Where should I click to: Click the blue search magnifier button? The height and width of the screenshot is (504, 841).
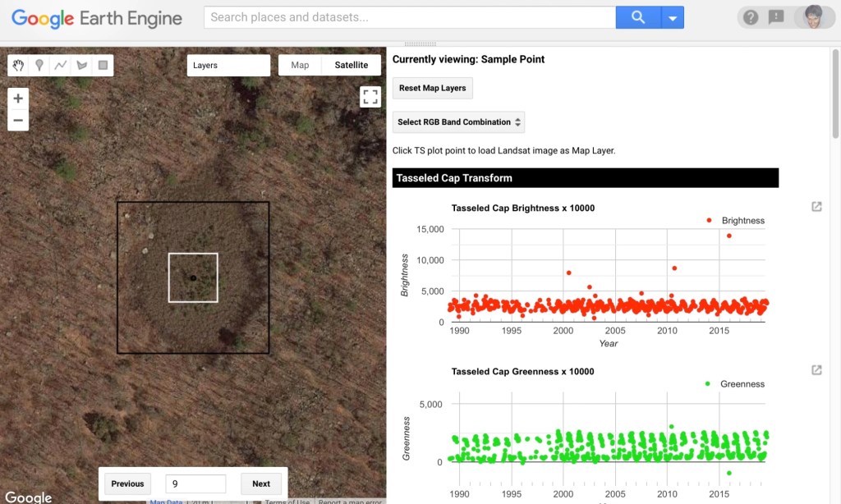click(638, 17)
